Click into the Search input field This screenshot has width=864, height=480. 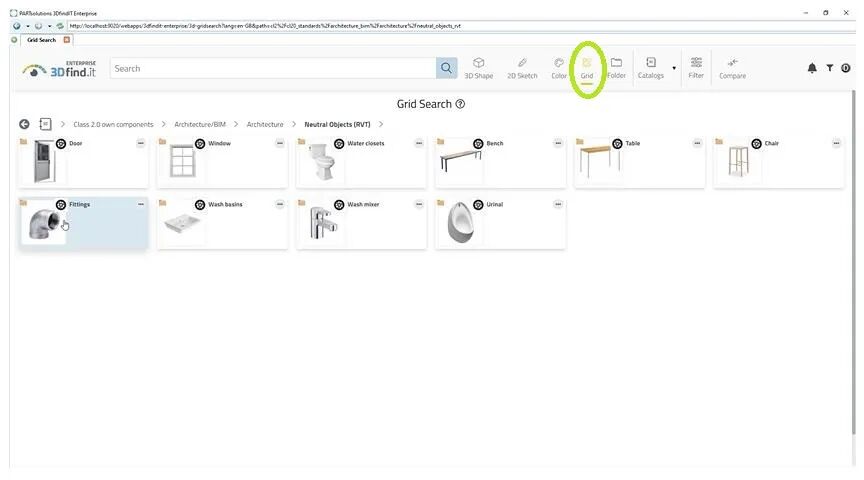pyautogui.click(x=273, y=68)
